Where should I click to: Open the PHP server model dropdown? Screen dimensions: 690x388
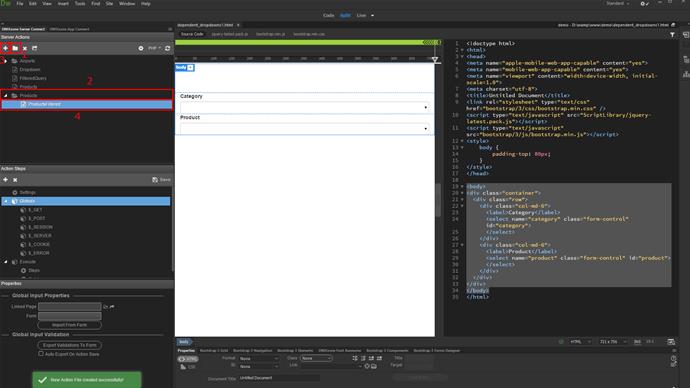coord(154,48)
